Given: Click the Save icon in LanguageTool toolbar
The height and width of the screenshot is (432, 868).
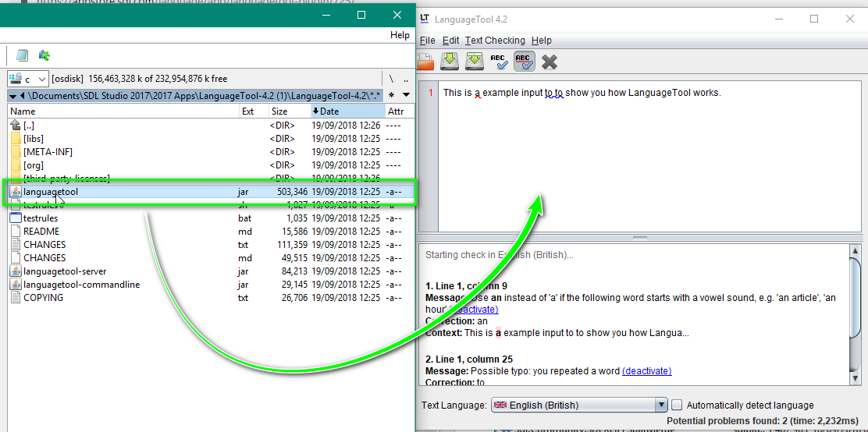Looking at the screenshot, I should 450,61.
